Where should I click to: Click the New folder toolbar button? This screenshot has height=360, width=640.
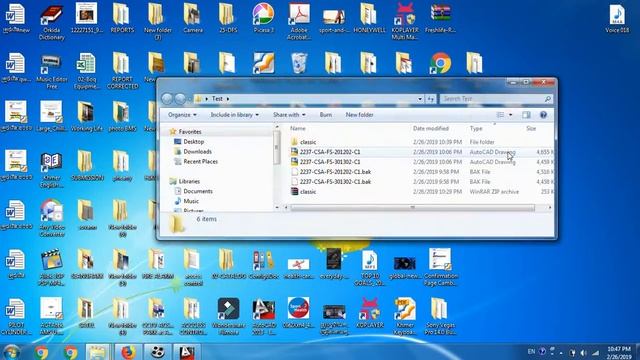(x=359, y=115)
